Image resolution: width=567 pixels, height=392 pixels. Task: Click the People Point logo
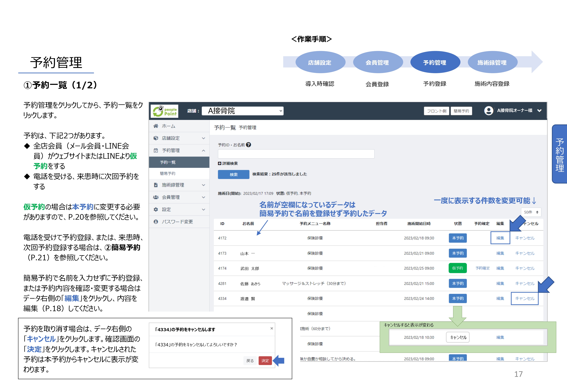(x=164, y=111)
